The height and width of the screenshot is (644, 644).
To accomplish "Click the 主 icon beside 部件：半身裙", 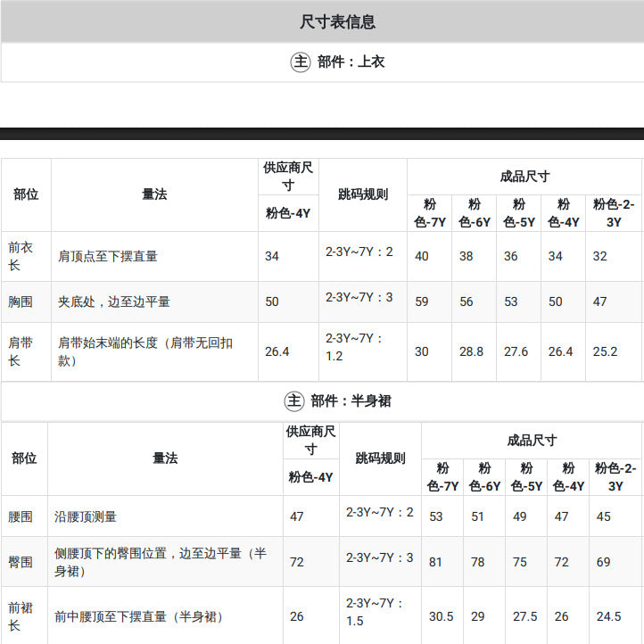I will (294, 400).
